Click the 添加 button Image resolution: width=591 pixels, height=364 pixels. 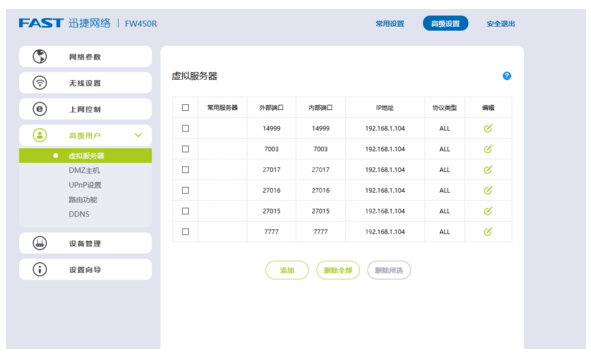coord(287,270)
